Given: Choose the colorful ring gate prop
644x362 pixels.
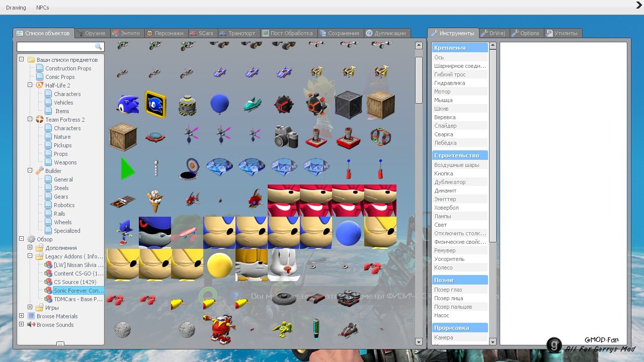Looking at the screenshot, I should pos(380,136).
